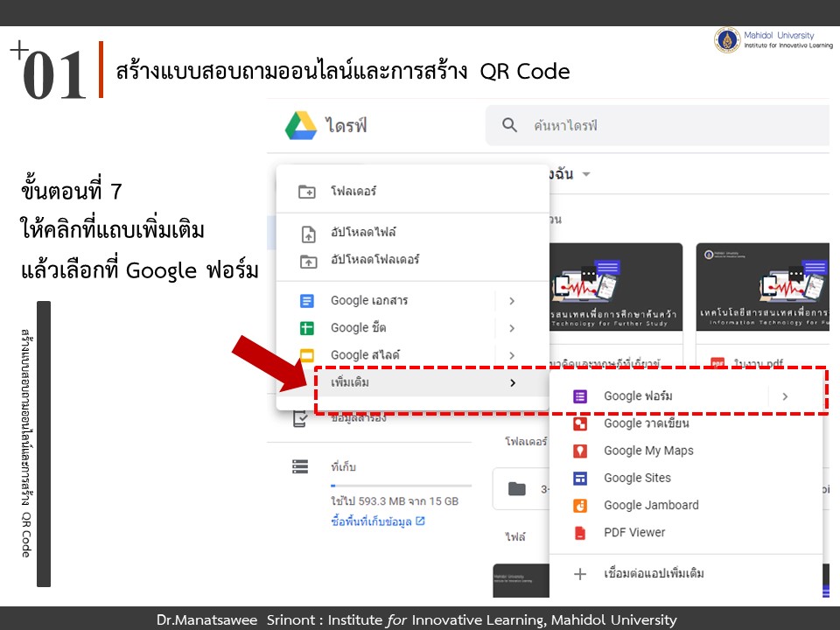This screenshot has width=840, height=630.
Task: Expand the Google ฟอร์ม submenu arrow
Action: (785, 396)
